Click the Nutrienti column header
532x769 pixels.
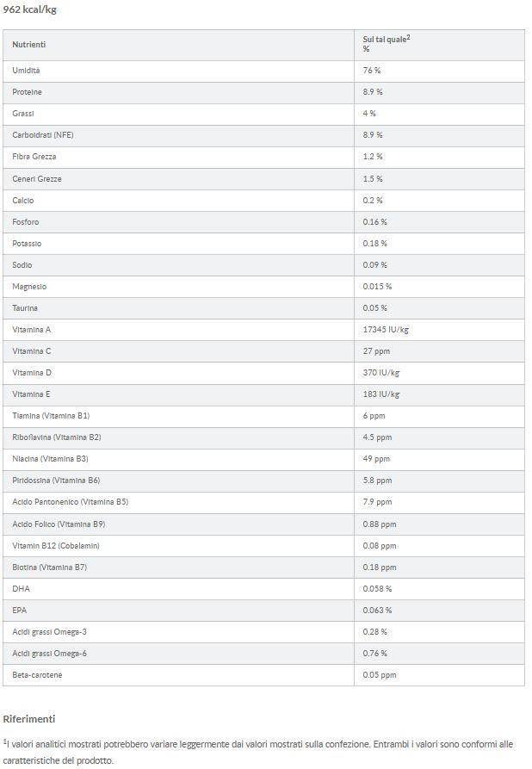click(x=29, y=44)
